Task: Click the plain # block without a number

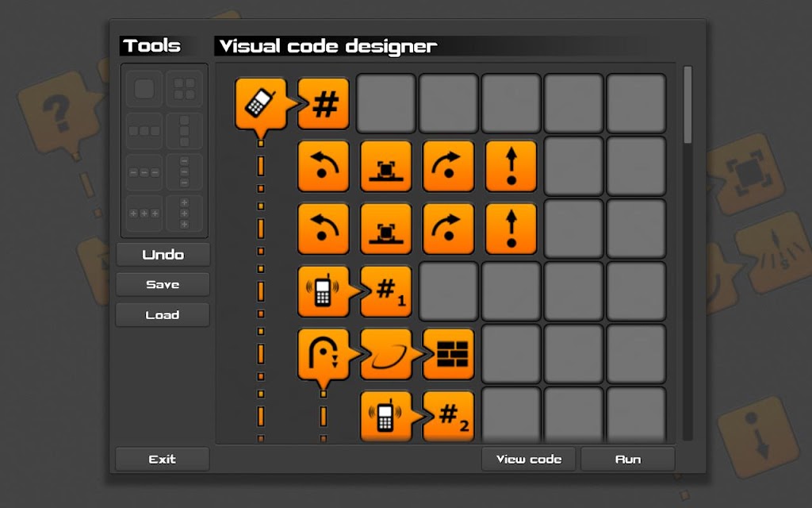Action: click(x=324, y=104)
